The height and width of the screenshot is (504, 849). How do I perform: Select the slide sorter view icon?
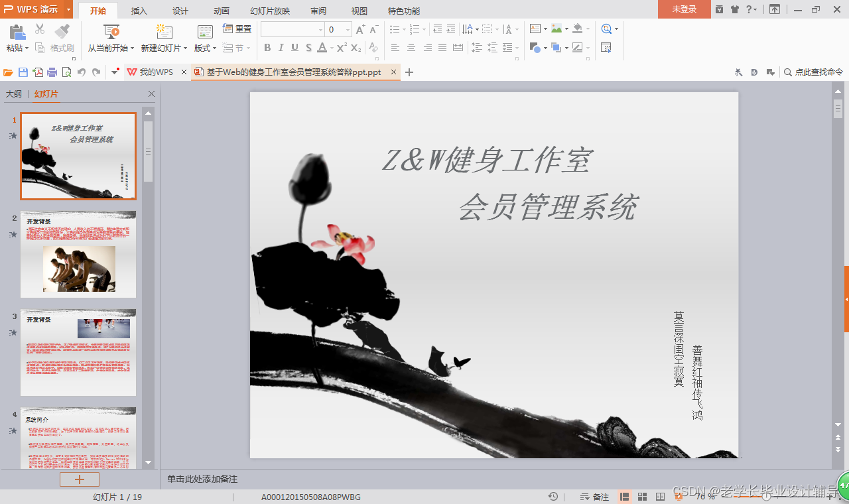[x=641, y=496]
